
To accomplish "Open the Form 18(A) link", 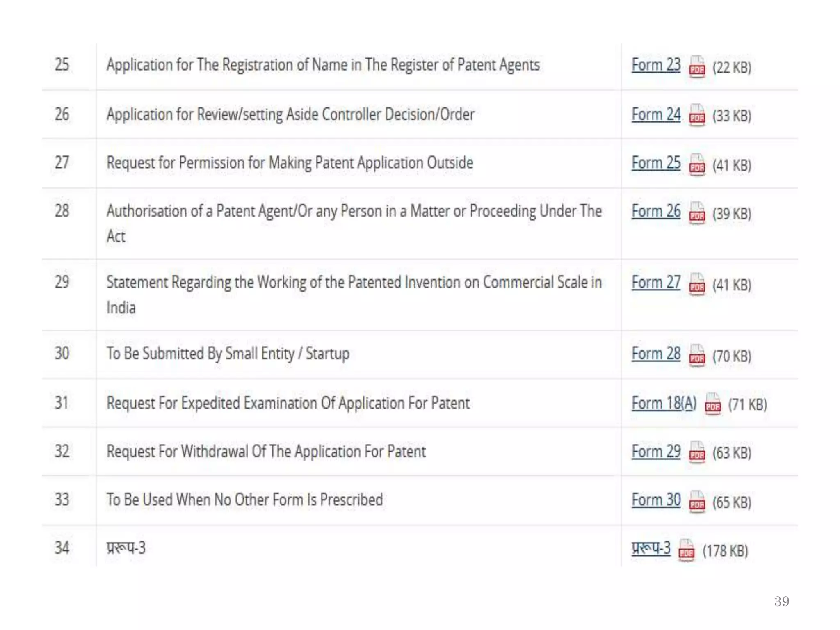I will pos(664,403).
